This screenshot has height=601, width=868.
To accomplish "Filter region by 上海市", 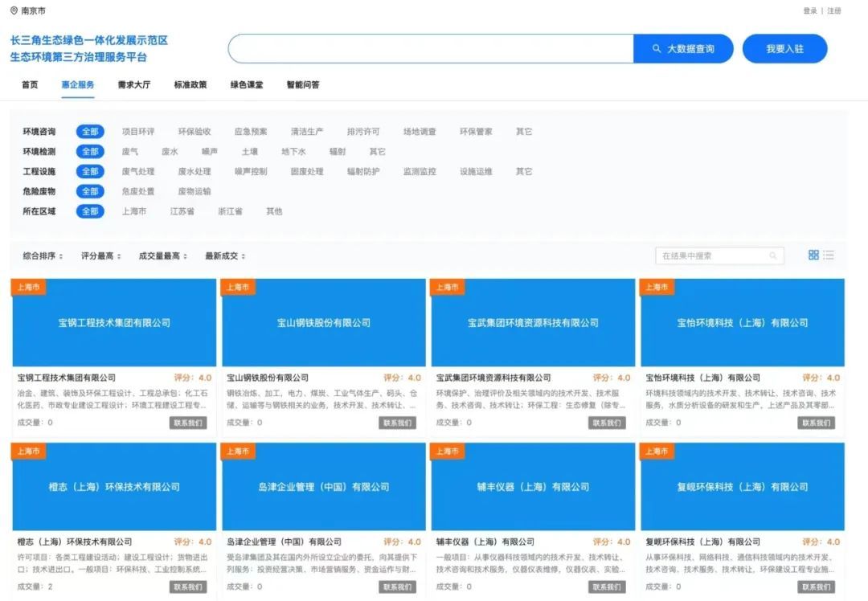I will point(134,211).
